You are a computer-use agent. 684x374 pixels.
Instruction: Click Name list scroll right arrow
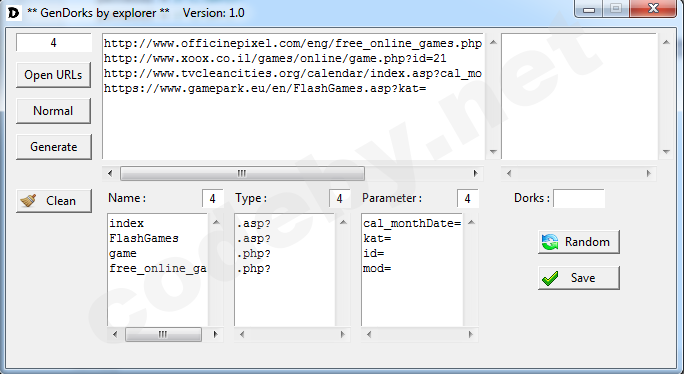pos(215,335)
